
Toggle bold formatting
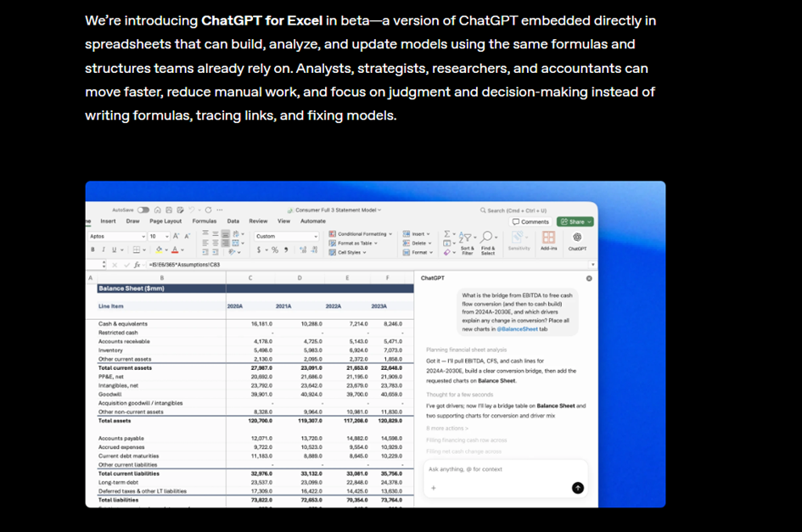(x=93, y=250)
